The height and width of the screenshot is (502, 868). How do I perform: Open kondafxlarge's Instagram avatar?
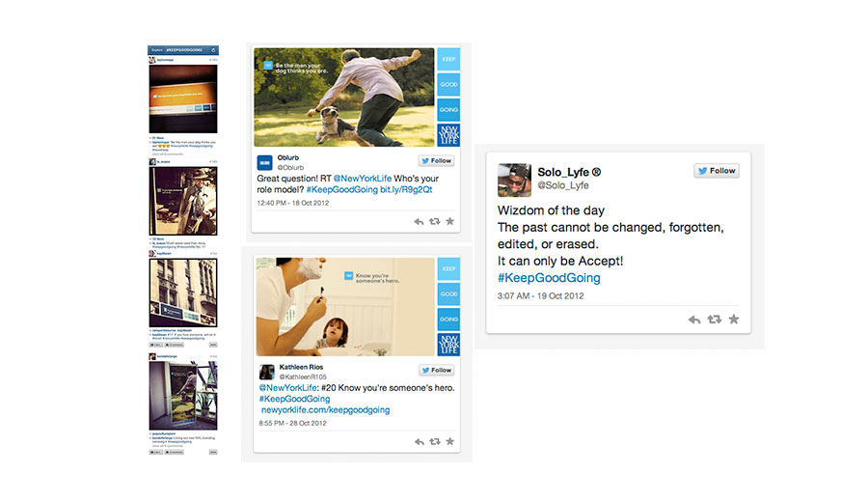pos(152,356)
